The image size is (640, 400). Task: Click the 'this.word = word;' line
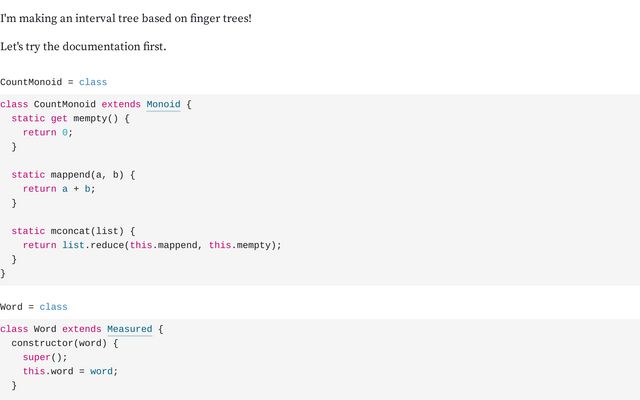70,371
